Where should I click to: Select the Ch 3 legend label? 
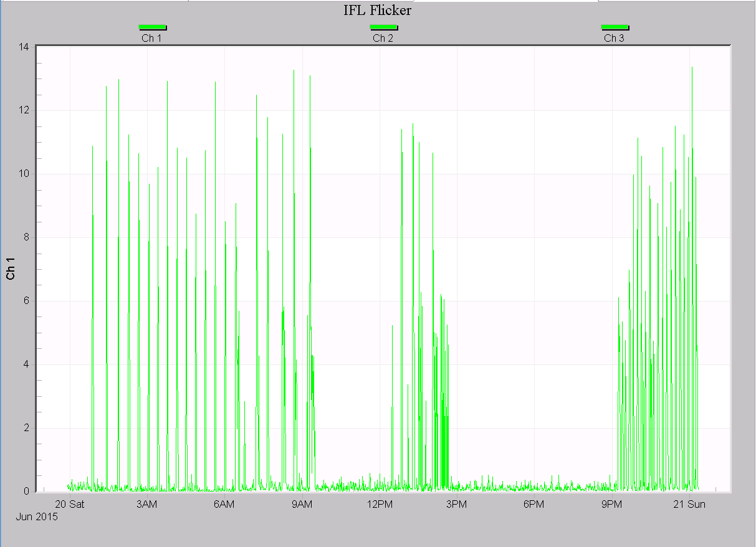pos(614,38)
